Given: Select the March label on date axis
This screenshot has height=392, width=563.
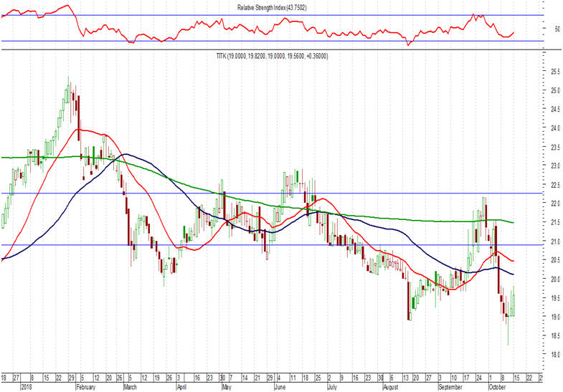Looking at the screenshot, I should pyautogui.click(x=123, y=386).
